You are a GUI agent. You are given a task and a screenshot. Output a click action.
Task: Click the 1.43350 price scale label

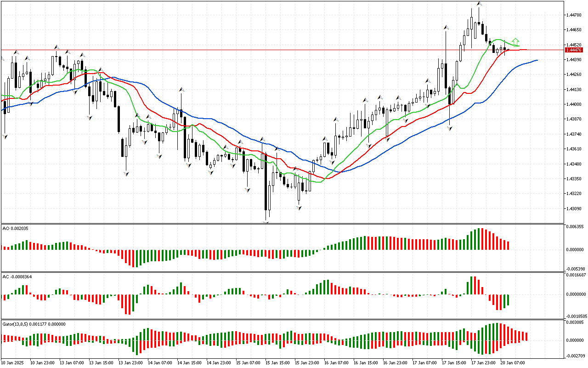574,178
